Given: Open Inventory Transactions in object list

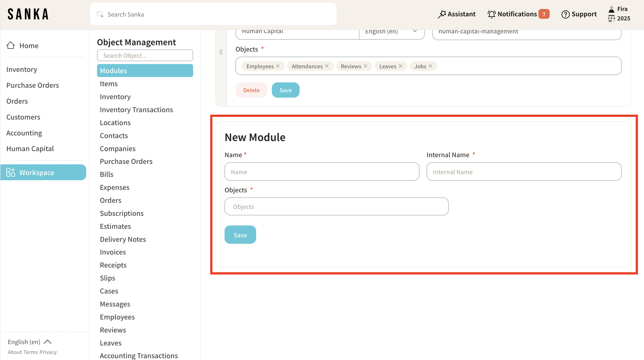Looking at the screenshot, I should tap(136, 110).
